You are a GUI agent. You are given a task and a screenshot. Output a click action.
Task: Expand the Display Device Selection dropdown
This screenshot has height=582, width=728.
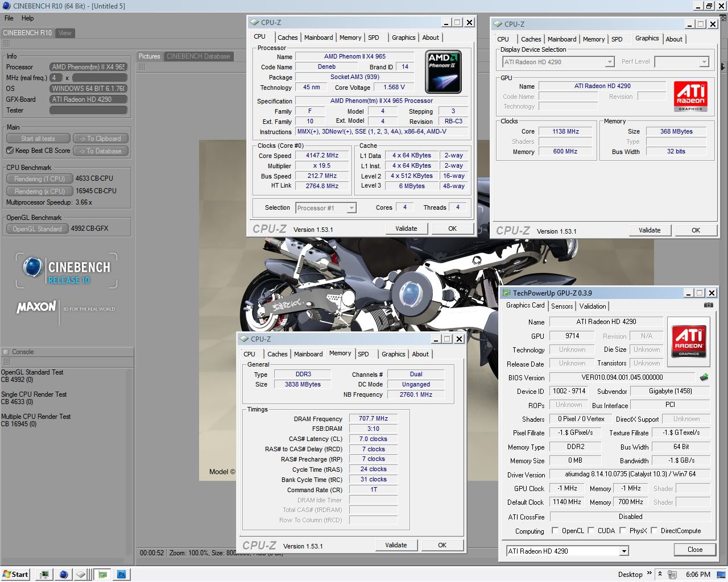click(x=559, y=62)
